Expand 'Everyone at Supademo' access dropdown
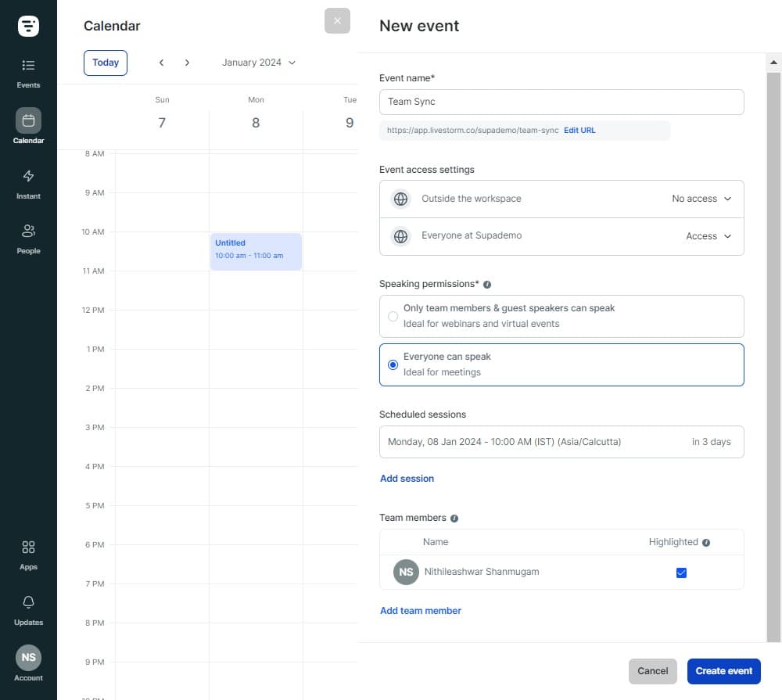This screenshot has height=700, width=782. (708, 236)
